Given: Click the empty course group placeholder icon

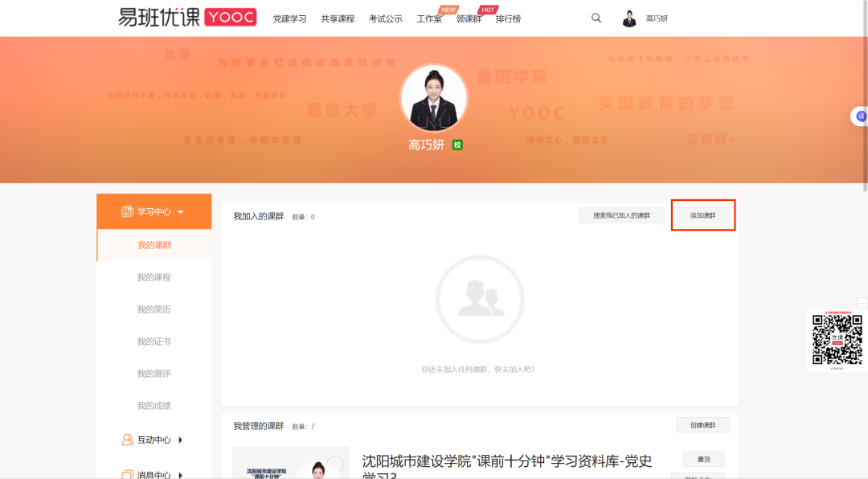Looking at the screenshot, I should pyautogui.click(x=480, y=299).
